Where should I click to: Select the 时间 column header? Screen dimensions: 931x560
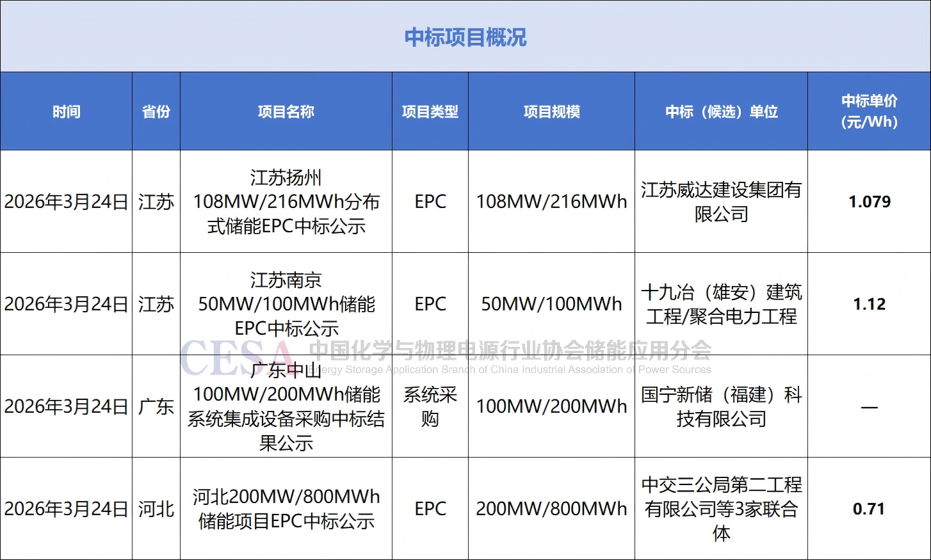click(x=67, y=112)
